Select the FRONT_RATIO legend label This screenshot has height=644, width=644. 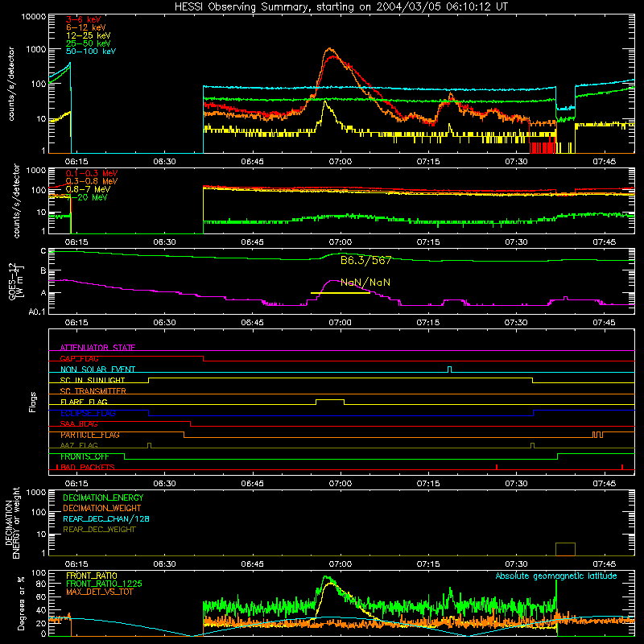coord(92,576)
